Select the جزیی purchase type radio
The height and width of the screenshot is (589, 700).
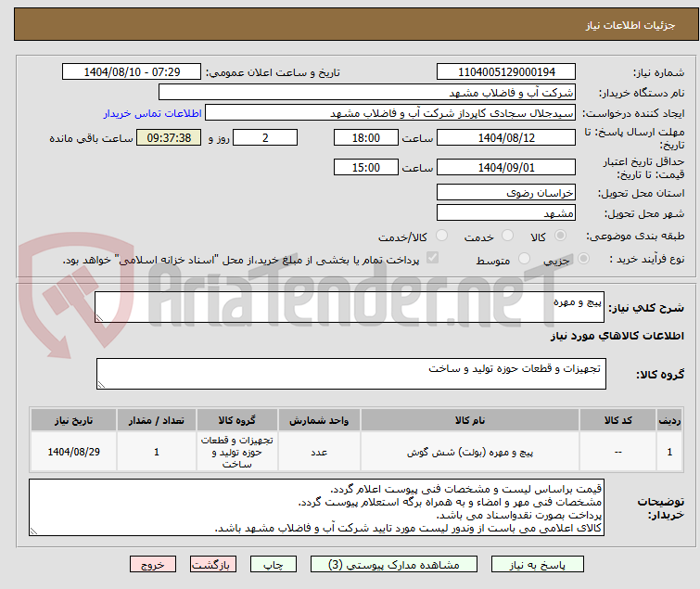click(x=583, y=259)
